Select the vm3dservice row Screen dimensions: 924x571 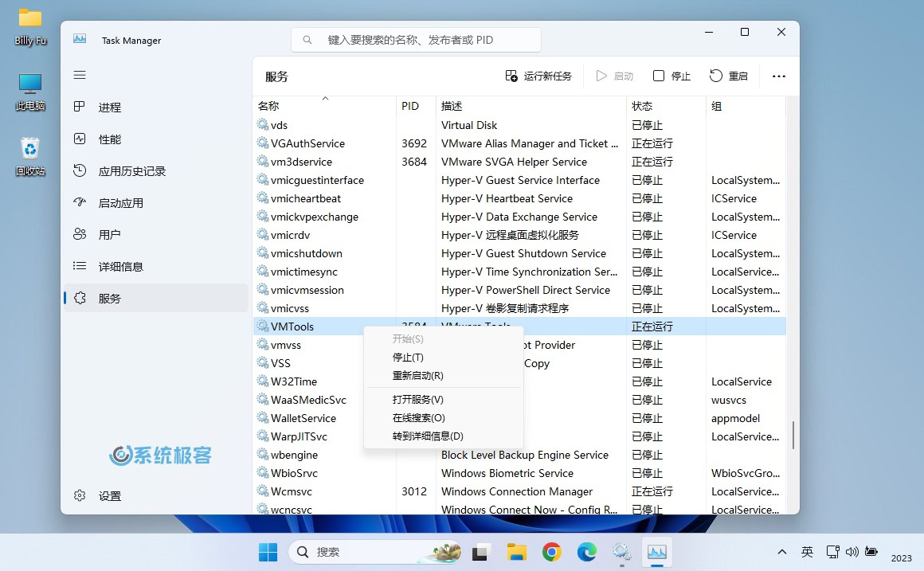tap(519, 162)
